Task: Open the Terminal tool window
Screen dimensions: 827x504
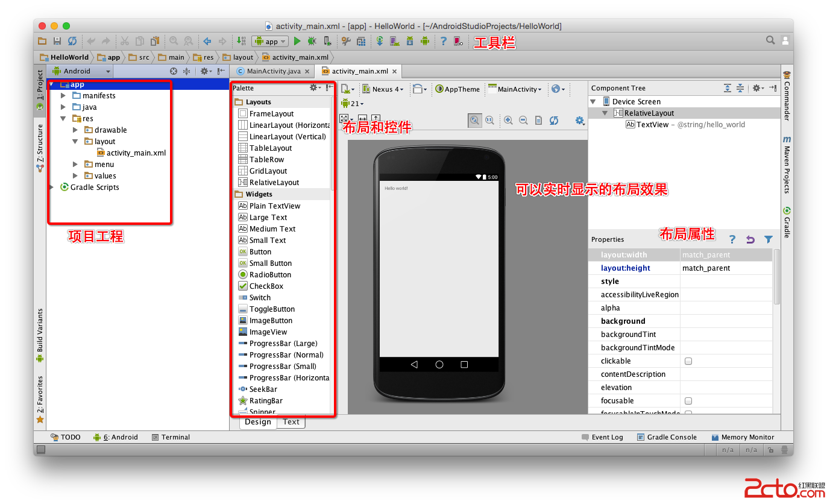Action: [x=171, y=437]
